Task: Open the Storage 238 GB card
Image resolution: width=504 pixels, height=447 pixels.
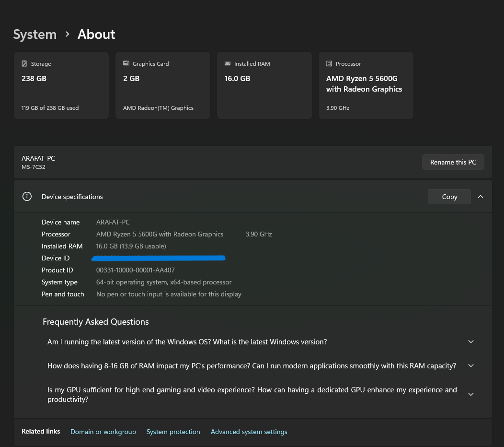Action: 61,85
